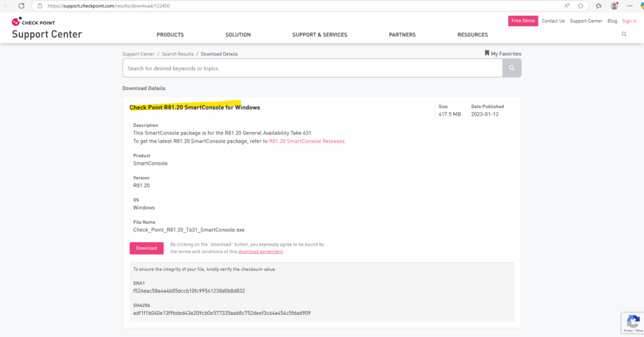Screen dimensions: 644x337
Task: Click the Download Details breadcrumb text
Action: point(219,54)
